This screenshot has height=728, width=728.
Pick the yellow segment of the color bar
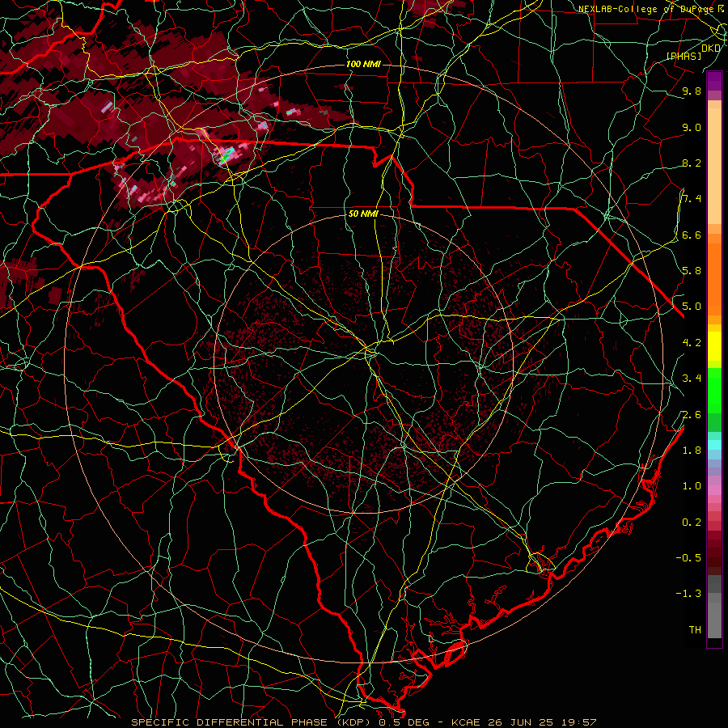click(714, 346)
